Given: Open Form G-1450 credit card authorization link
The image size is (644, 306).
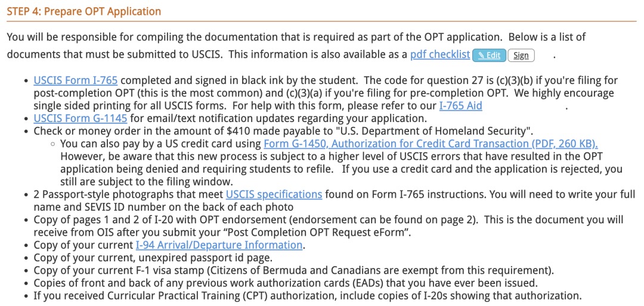Looking at the screenshot, I should click(431, 144).
